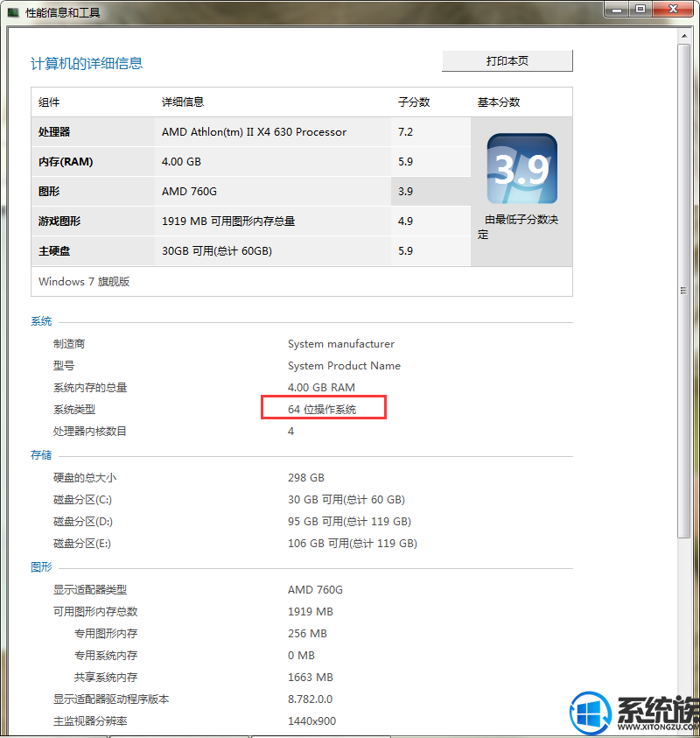This screenshot has width=700, height=738.
Task: Click the window title bar icon
Action: coord(13,13)
